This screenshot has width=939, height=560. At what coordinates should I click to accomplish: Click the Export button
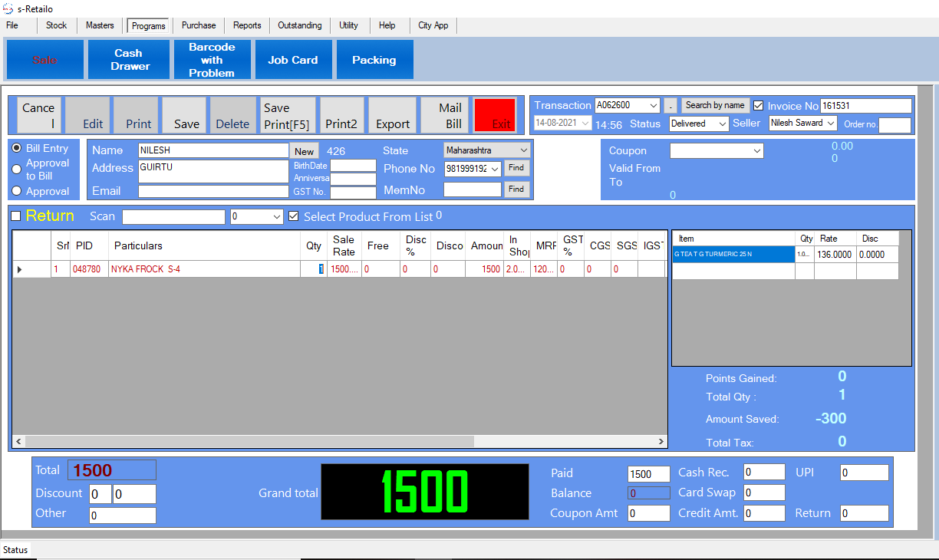click(x=393, y=115)
